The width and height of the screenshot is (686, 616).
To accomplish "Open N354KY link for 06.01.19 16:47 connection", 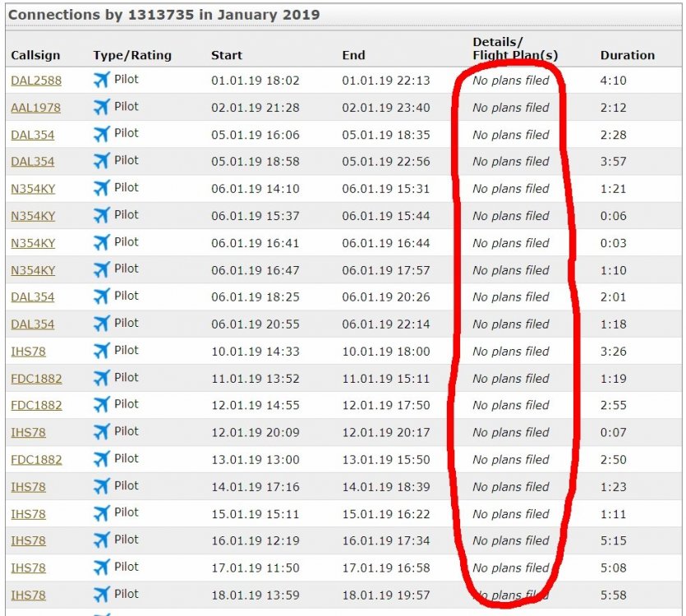I will pyautogui.click(x=33, y=270).
